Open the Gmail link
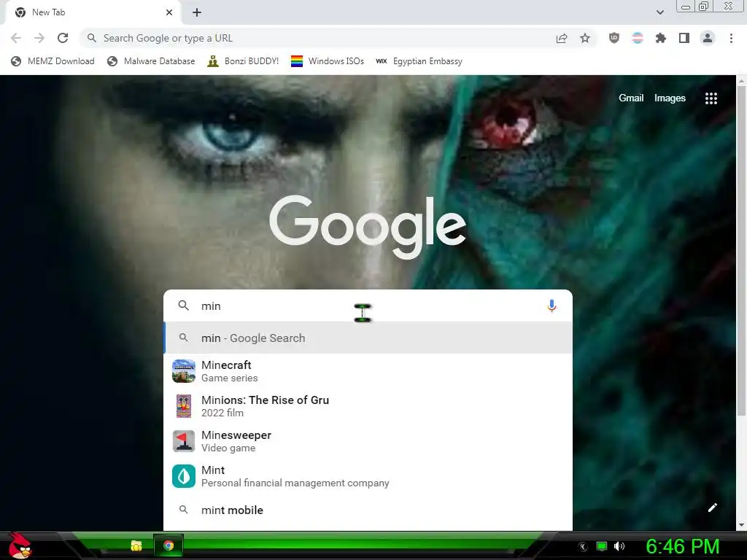Viewport: 747px width, 560px height. point(631,98)
